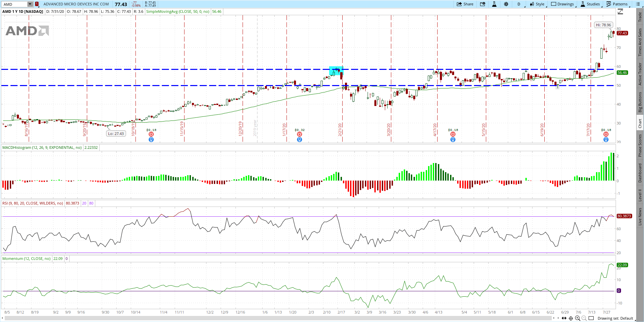
Task: Click the chart note icon beside Share
Action: [x=483, y=4]
